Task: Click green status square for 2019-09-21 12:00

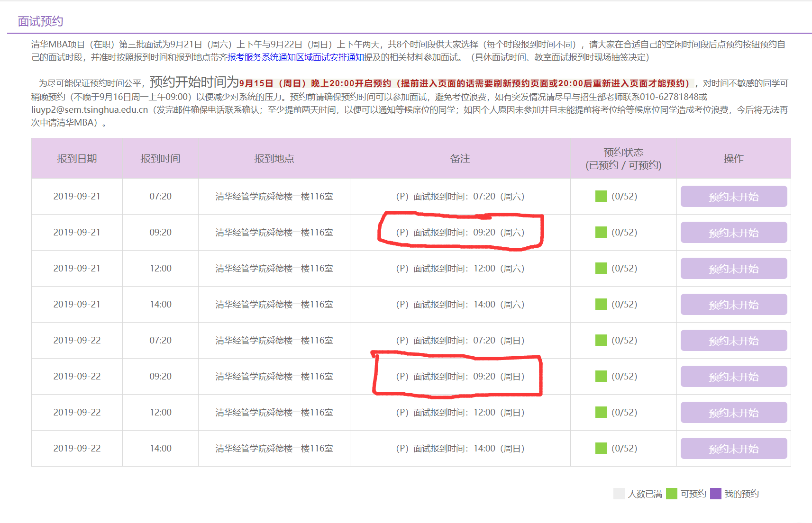Action: pos(601,268)
